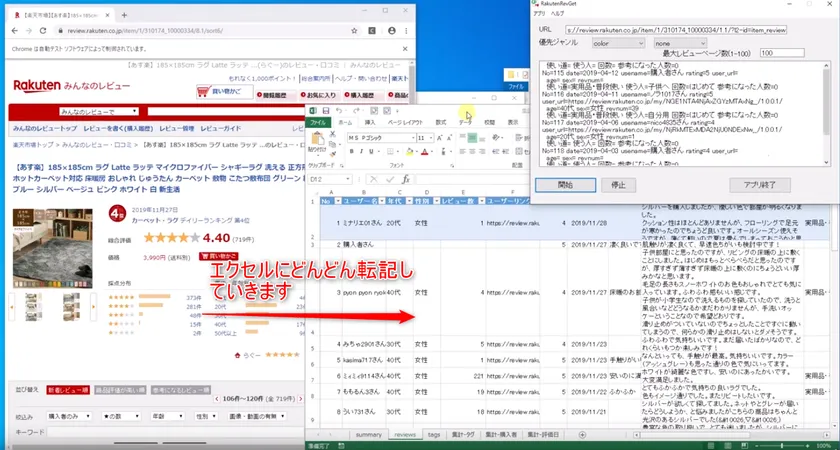
Task: Click Chrome's back arrow icon
Action: 14,31
